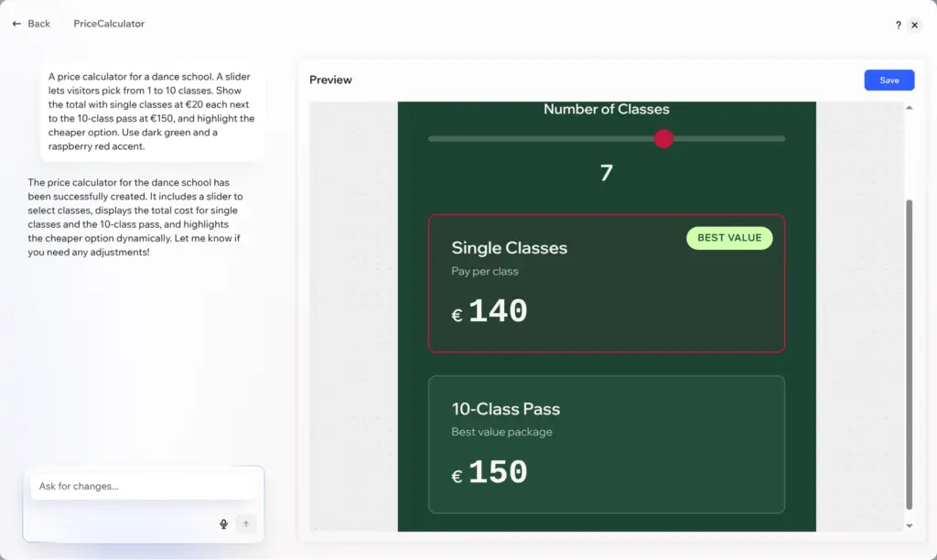
Task: Click the Back label
Action: coord(38,24)
